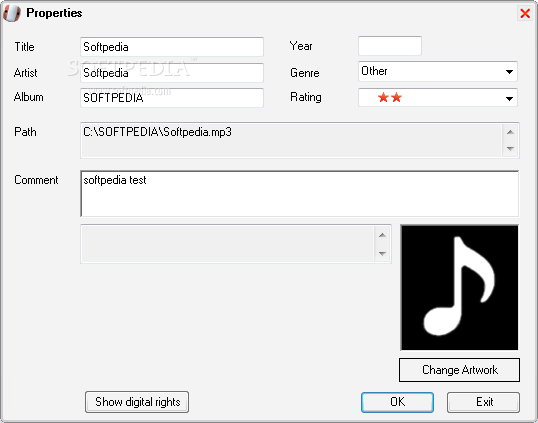Click the Change Artwork button
538x423 pixels.
(459, 370)
